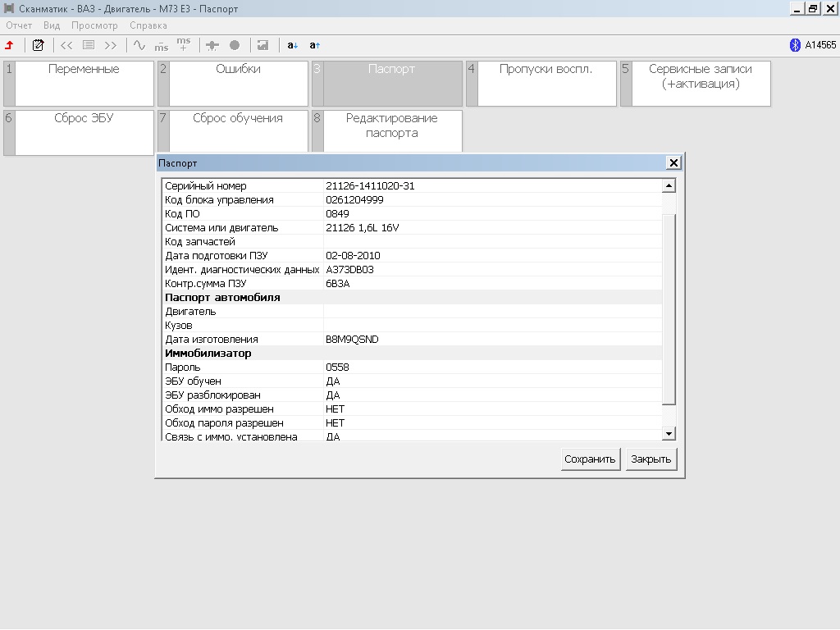Image resolution: width=840 pixels, height=630 pixels.
Task: Select the Паспорт tile
Action: tap(387, 84)
